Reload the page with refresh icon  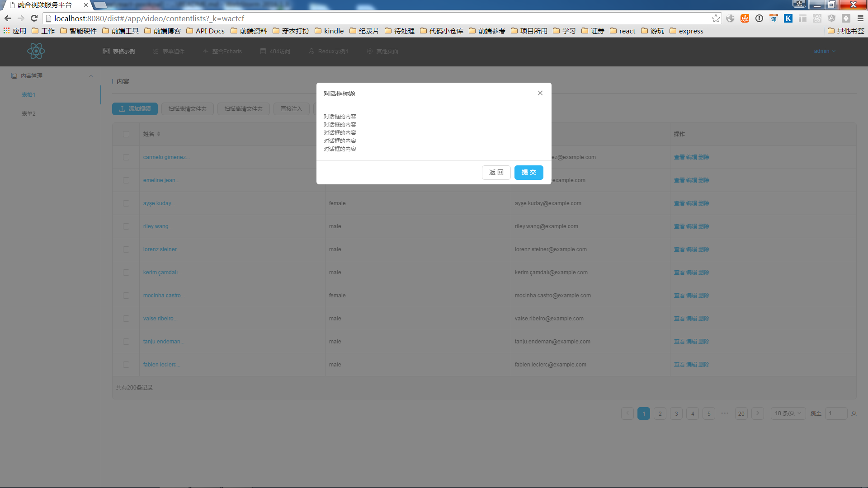34,19
